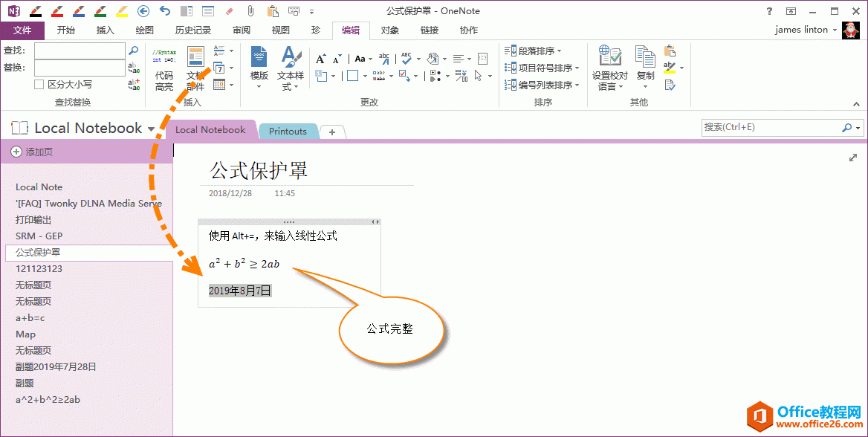Click the blue back navigation arrow

[144, 11]
